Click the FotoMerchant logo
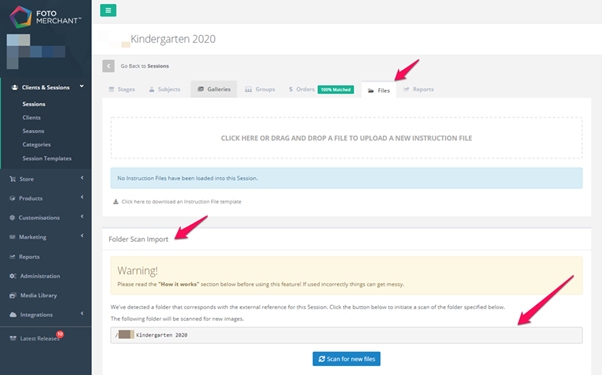The width and height of the screenshot is (602, 375). [x=45, y=17]
